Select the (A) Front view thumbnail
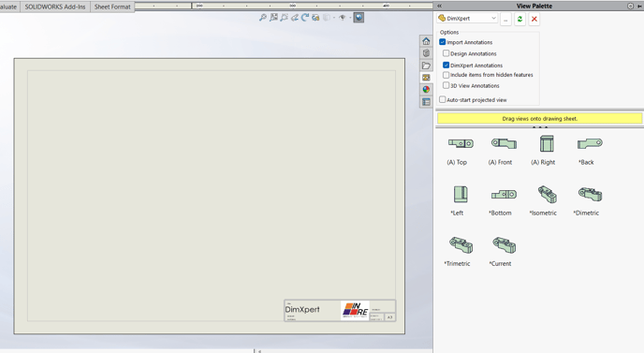This screenshot has height=353, width=644. pos(504,143)
